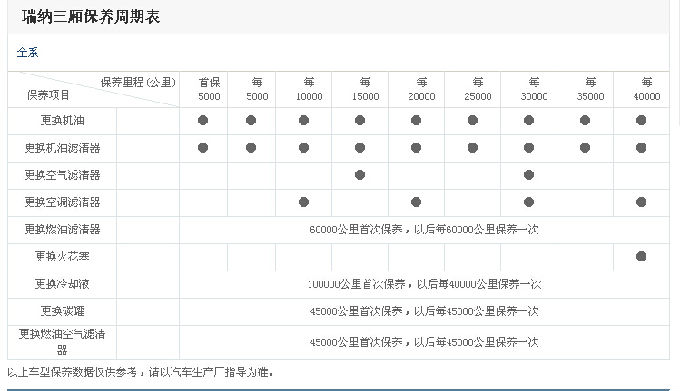680x391 pixels.
Task: Open the 全系 link
Action: (x=27, y=52)
